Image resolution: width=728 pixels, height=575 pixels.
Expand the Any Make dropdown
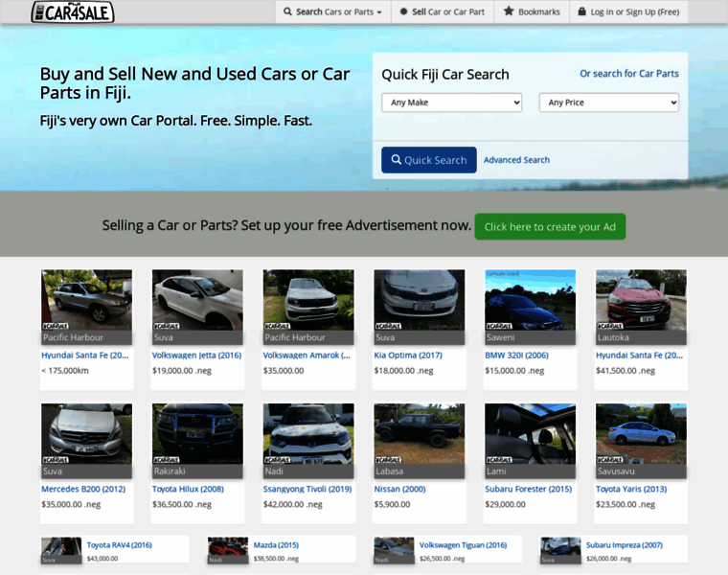coord(452,103)
